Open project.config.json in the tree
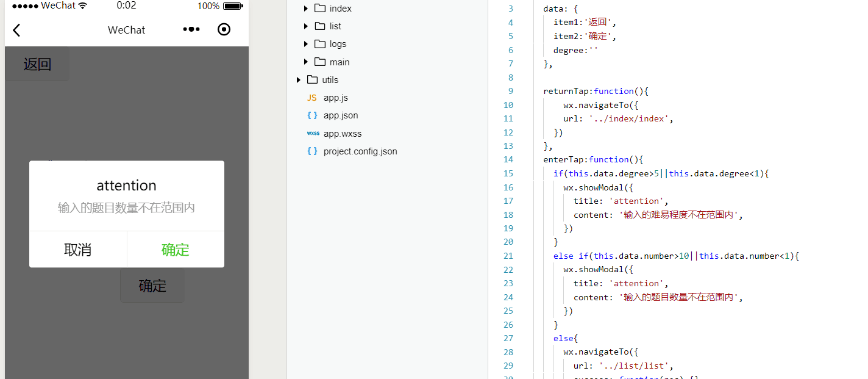Screen dimensions: 868x379 pyautogui.click(x=360, y=151)
